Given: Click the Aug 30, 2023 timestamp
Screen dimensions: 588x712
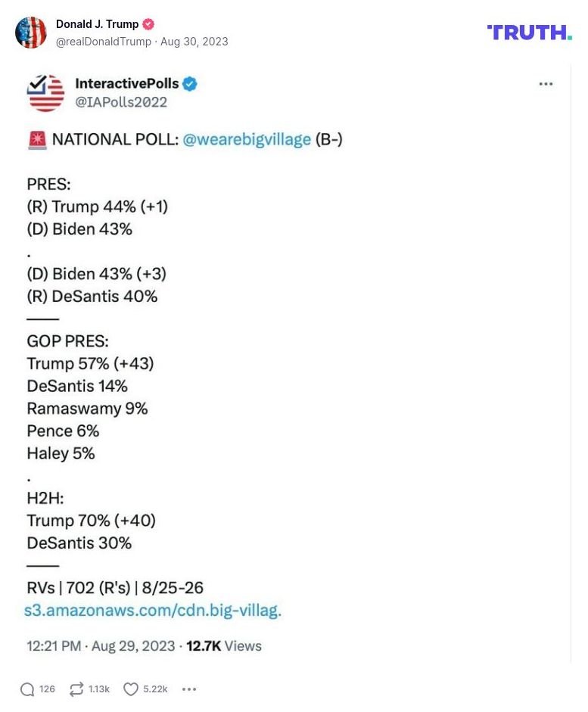Looking at the screenshot, I should (194, 42).
